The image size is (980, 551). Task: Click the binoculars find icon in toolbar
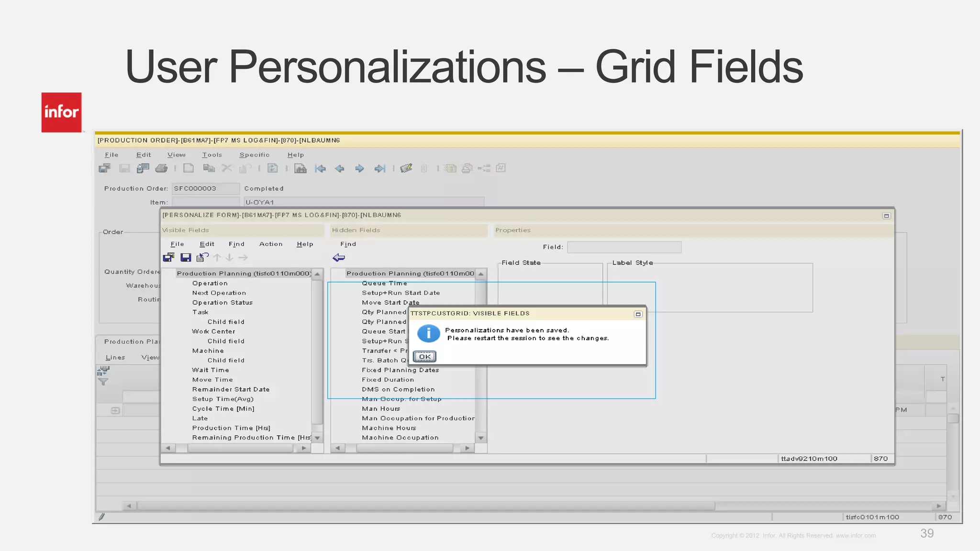[x=301, y=168]
